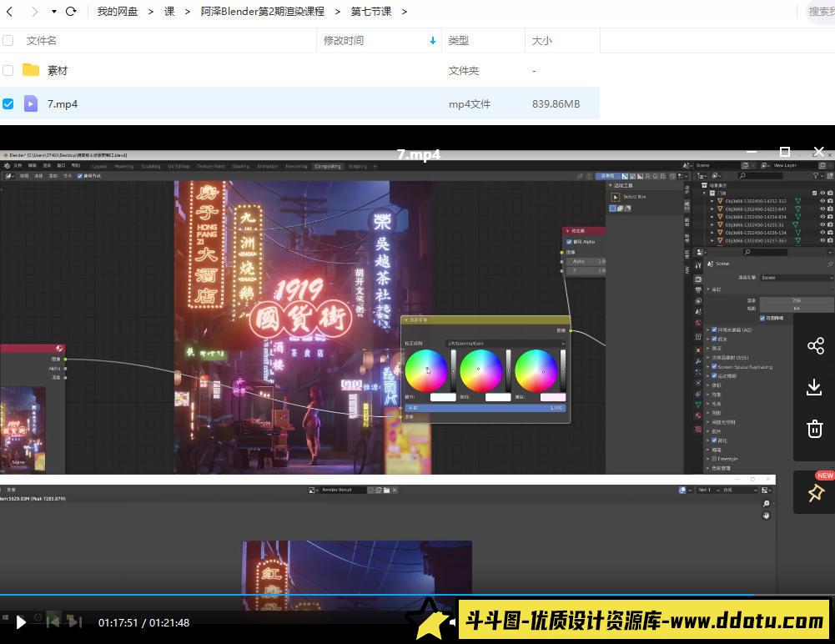This screenshot has height=644, width=835.
Task: Share the file via share icon
Action: tap(815, 345)
